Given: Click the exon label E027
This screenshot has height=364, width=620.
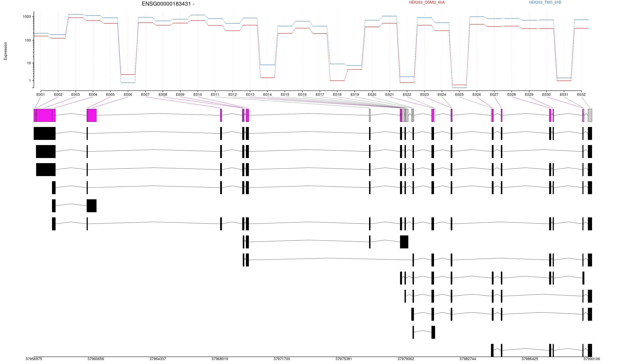Looking at the screenshot, I should (494, 94).
